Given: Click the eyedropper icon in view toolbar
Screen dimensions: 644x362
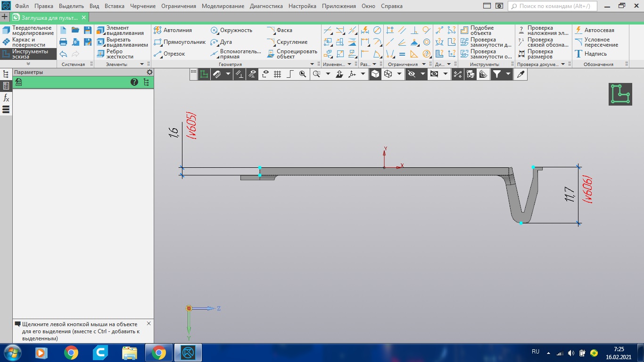Looking at the screenshot, I should (520, 74).
